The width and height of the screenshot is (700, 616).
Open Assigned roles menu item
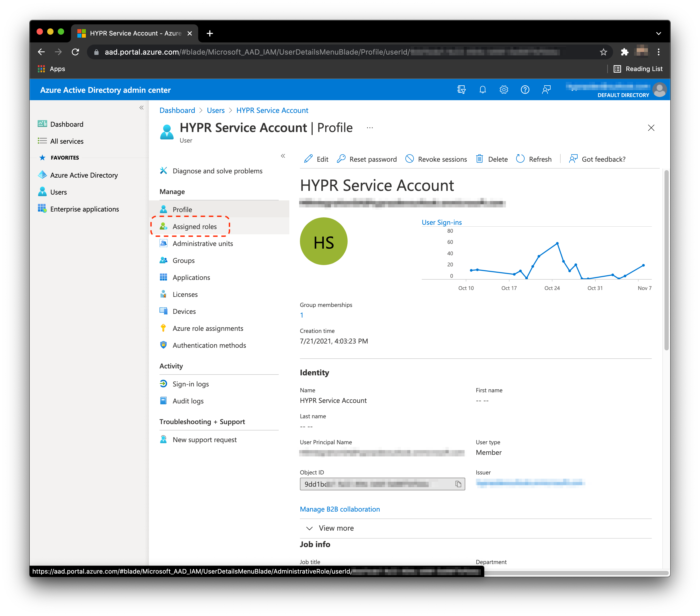194,226
